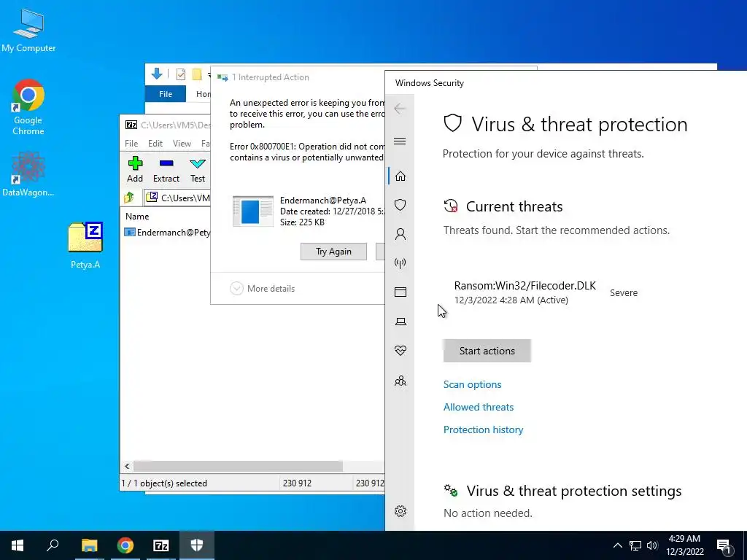
Task: Expand More details in Interrupted Action dialog
Action: (263, 289)
